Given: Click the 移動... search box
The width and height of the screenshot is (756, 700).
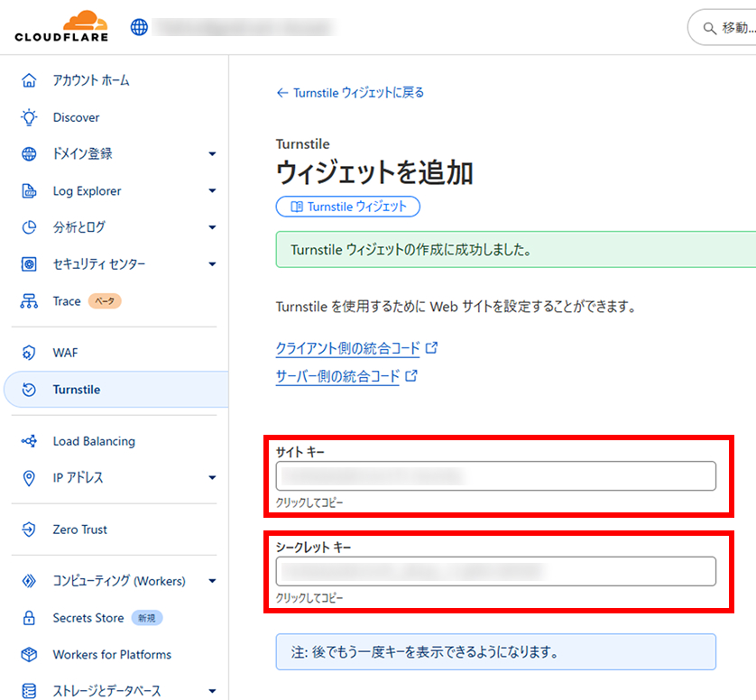Looking at the screenshot, I should (722, 27).
